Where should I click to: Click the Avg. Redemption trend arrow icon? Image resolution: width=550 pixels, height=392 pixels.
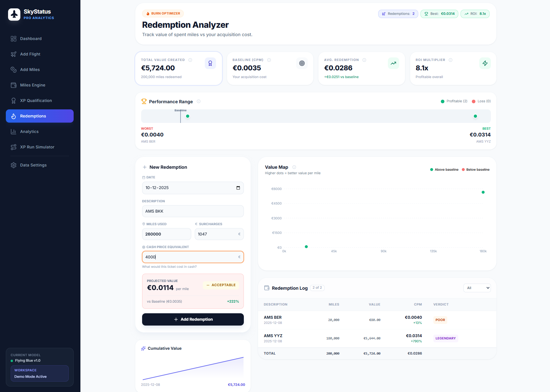(393, 63)
